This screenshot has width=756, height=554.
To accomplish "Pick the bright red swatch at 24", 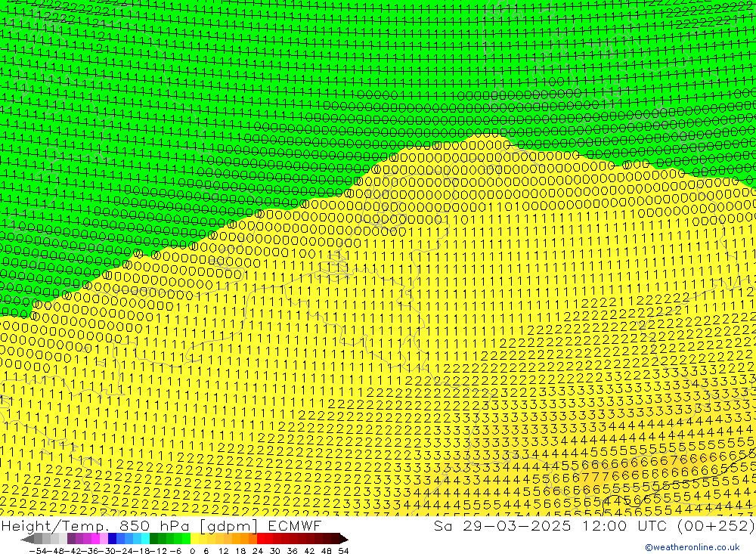I will (261, 539).
